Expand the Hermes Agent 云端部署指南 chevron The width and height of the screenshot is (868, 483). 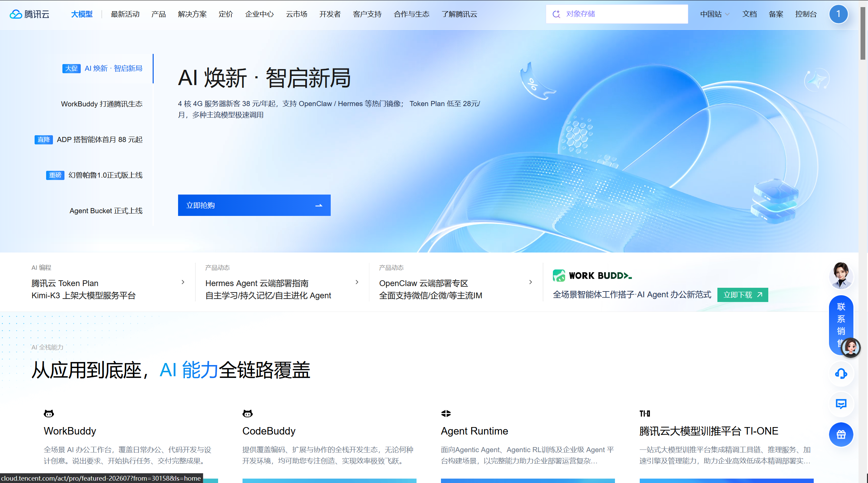tap(357, 282)
